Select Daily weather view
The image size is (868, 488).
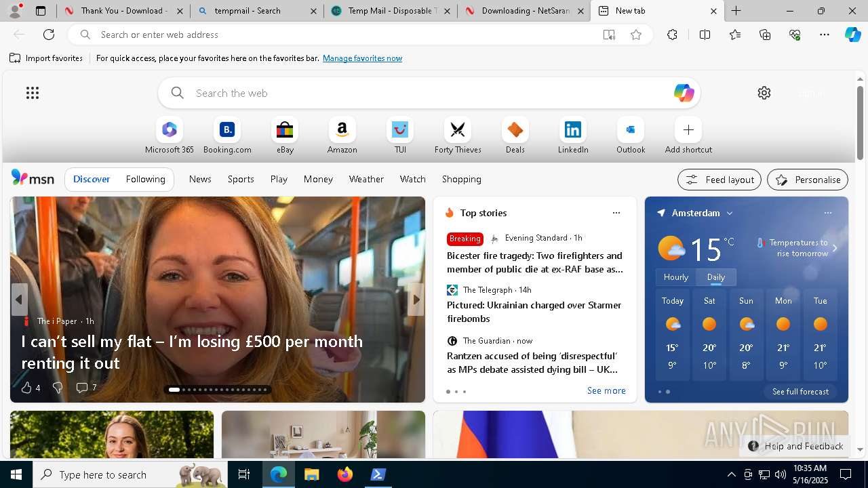716,277
